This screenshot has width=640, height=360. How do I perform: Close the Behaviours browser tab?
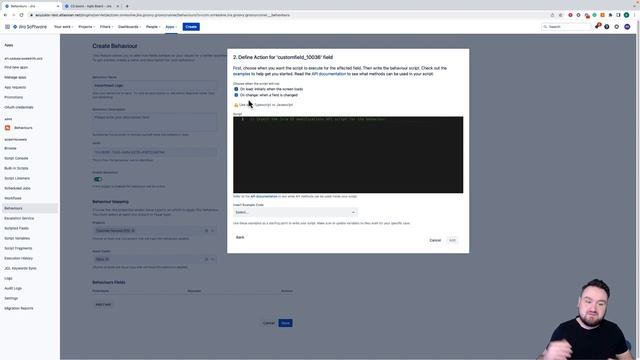pyautogui.click(x=58, y=6)
